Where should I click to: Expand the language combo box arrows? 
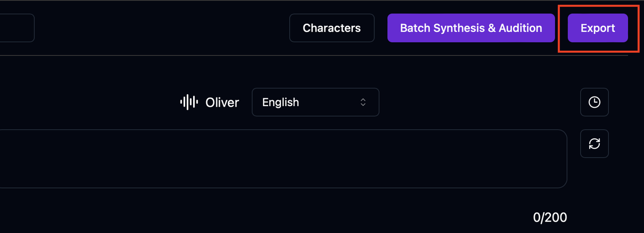(363, 102)
